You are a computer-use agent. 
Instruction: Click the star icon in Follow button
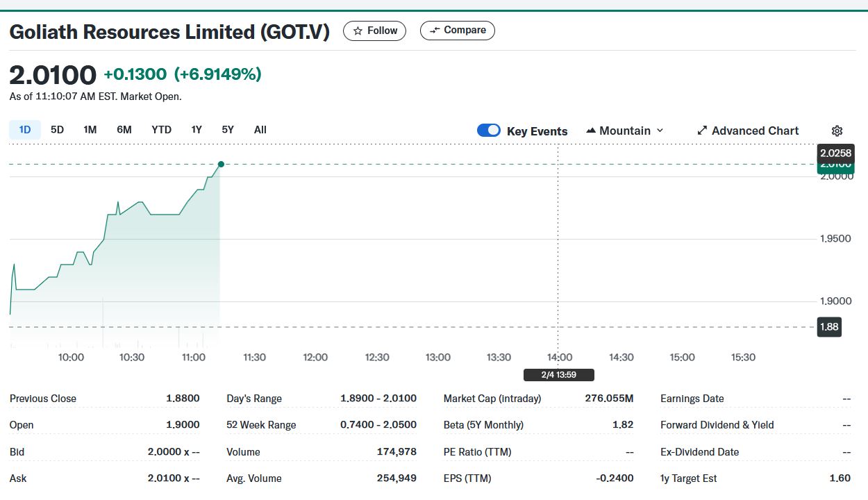tap(358, 31)
